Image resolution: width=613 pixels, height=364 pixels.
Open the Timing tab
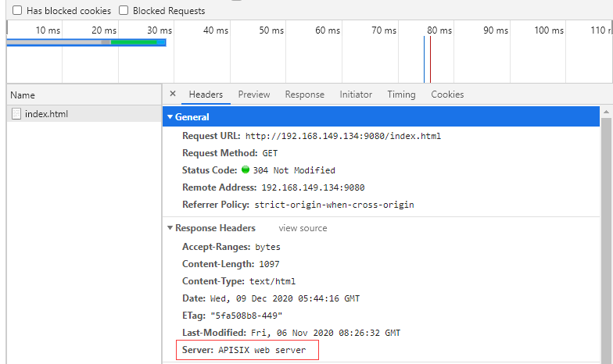coord(401,95)
